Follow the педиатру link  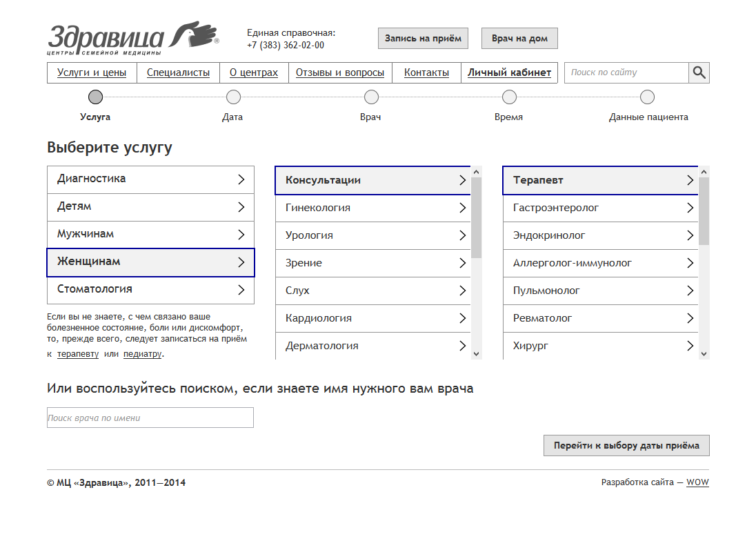point(142,354)
